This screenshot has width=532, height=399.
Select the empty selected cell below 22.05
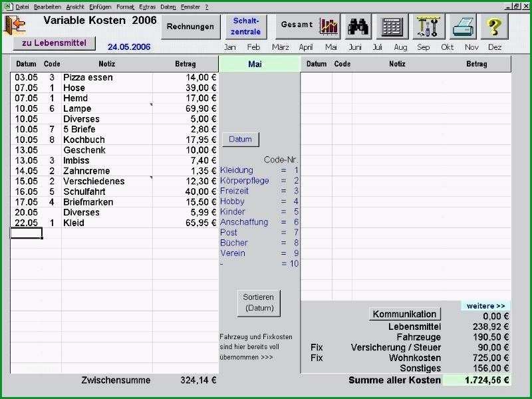click(x=26, y=233)
